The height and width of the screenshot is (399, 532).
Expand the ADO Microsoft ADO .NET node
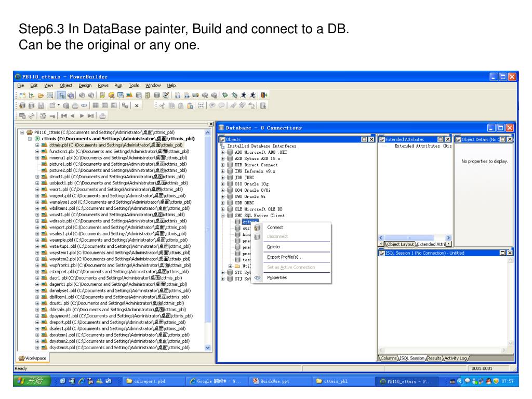[222, 152]
